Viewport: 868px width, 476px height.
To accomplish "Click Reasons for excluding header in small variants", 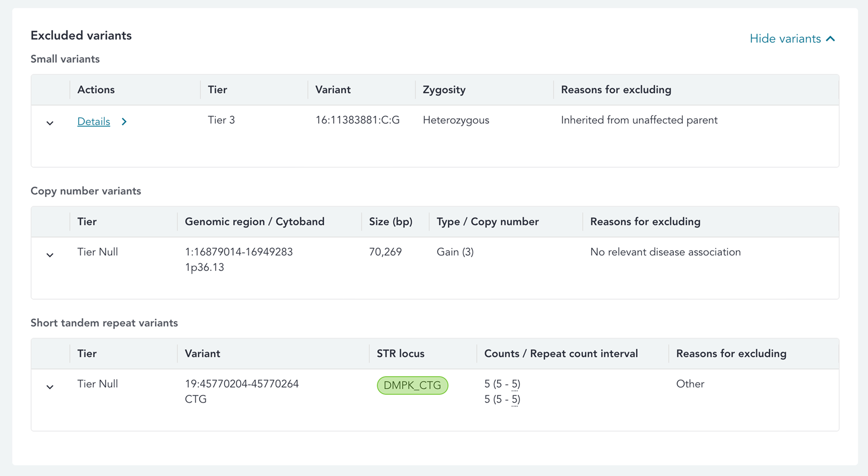I will coord(616,90).
